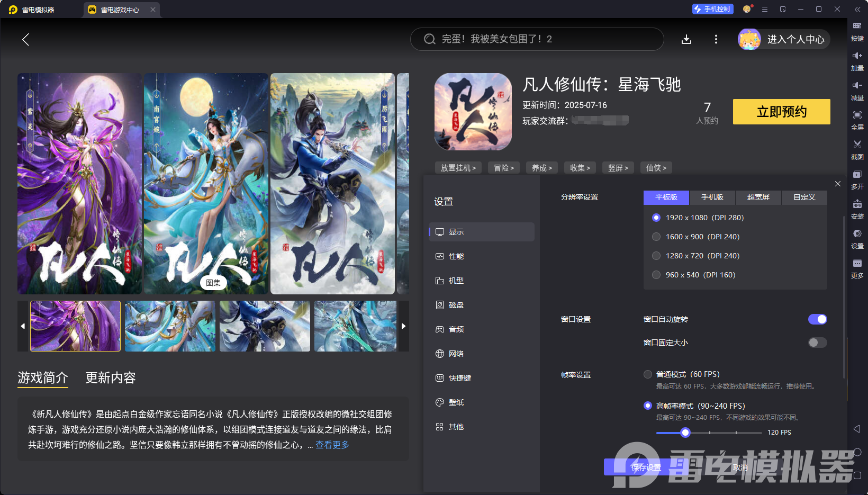This screenshot has width=868, height=495.
Task: Close the 雷电游戏中心 tab
Action: pos(153,10)
